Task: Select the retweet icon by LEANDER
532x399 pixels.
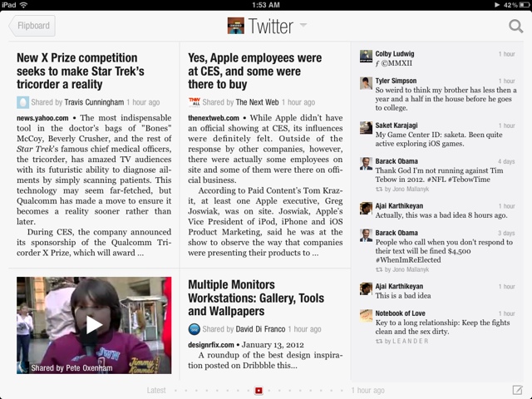Action: click(x=379, y=342)
